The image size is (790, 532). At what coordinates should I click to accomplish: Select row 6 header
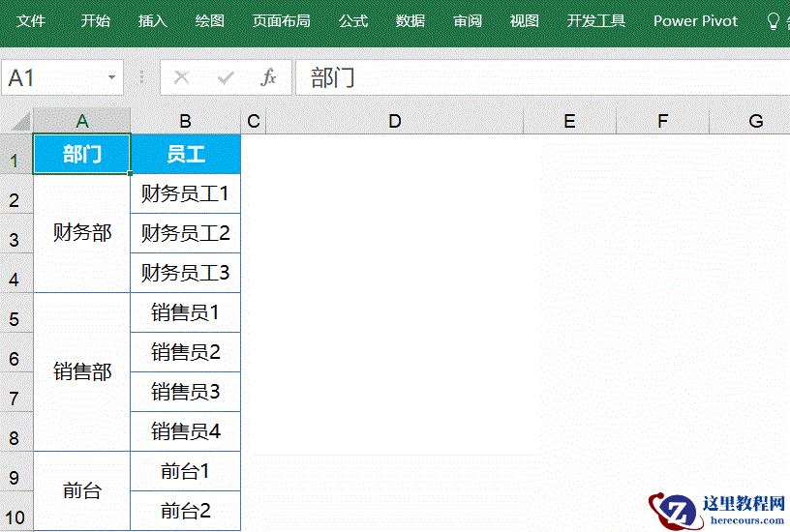[x=16, y=352]
